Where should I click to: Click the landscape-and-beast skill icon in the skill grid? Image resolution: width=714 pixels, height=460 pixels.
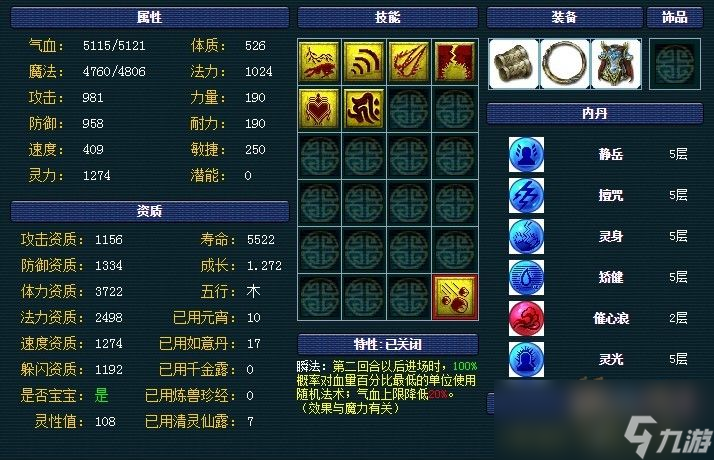[x=319, y=61]
